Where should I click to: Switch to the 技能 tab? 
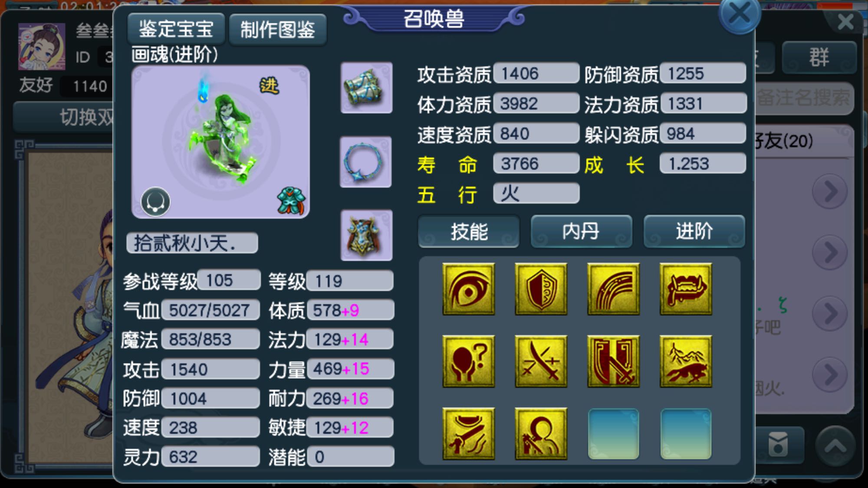pyautogui.click(x=469, y=231)
